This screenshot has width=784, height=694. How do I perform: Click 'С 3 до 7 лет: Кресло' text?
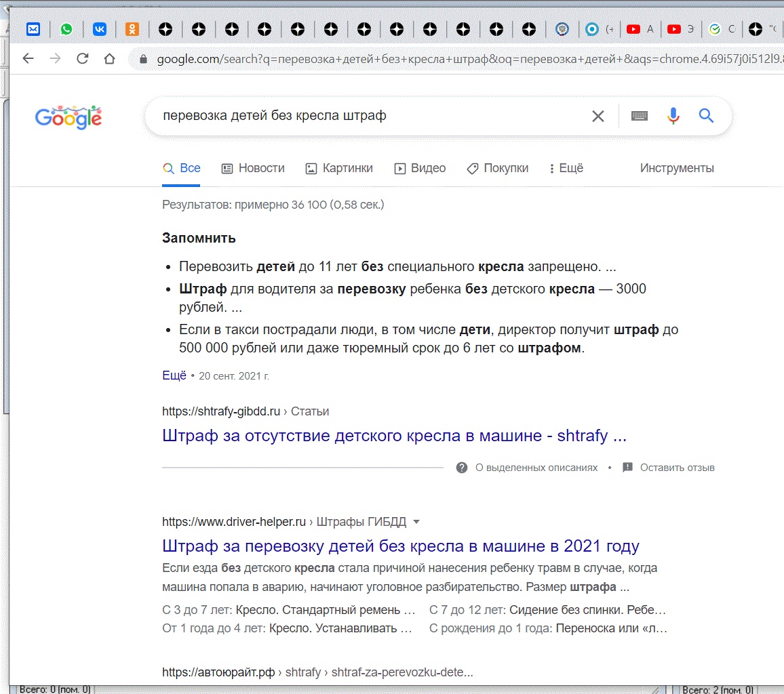tap(288, 610)
